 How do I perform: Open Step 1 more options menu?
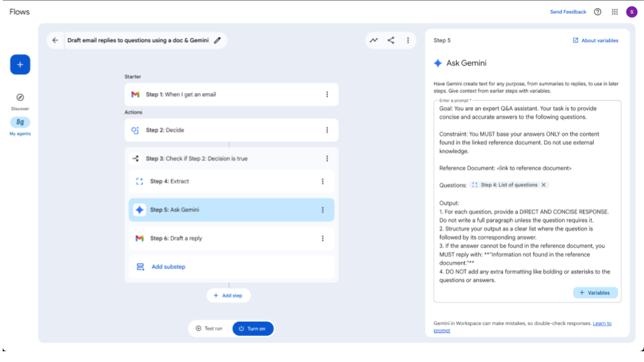click(327, 95)
